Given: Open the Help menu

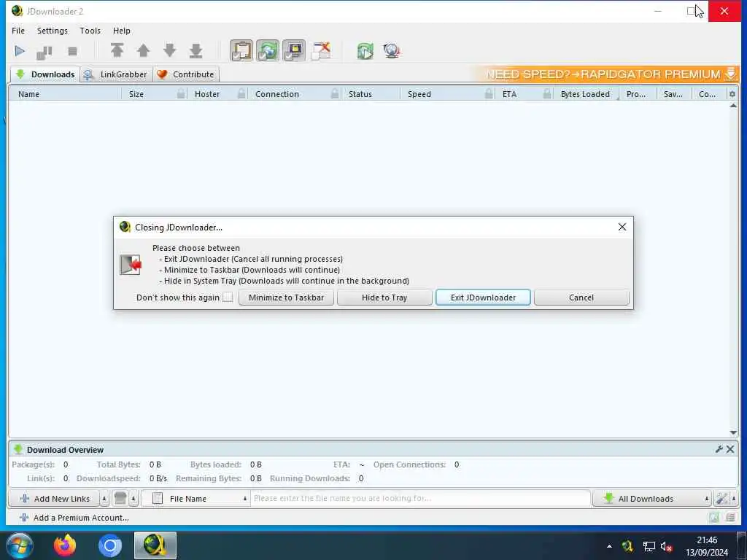Looking at the screenshot, I should click(x=122, y=31).
